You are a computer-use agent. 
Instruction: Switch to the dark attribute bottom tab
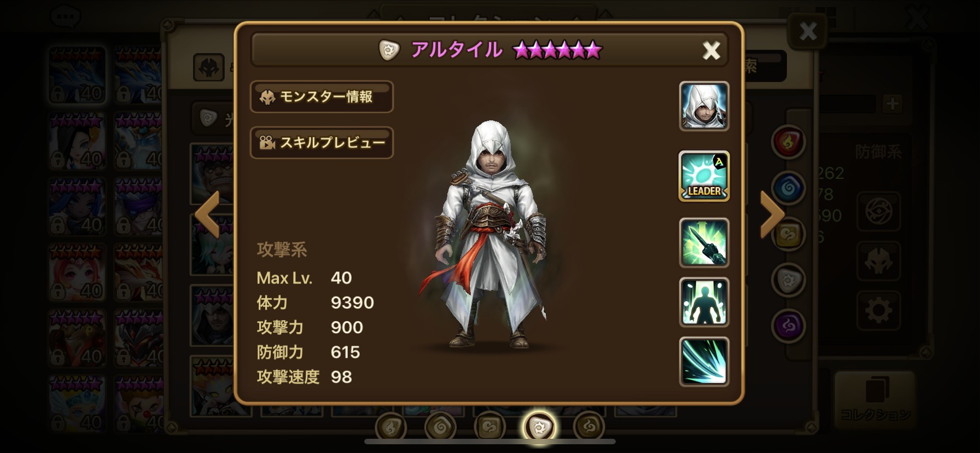tap(589, 426)
